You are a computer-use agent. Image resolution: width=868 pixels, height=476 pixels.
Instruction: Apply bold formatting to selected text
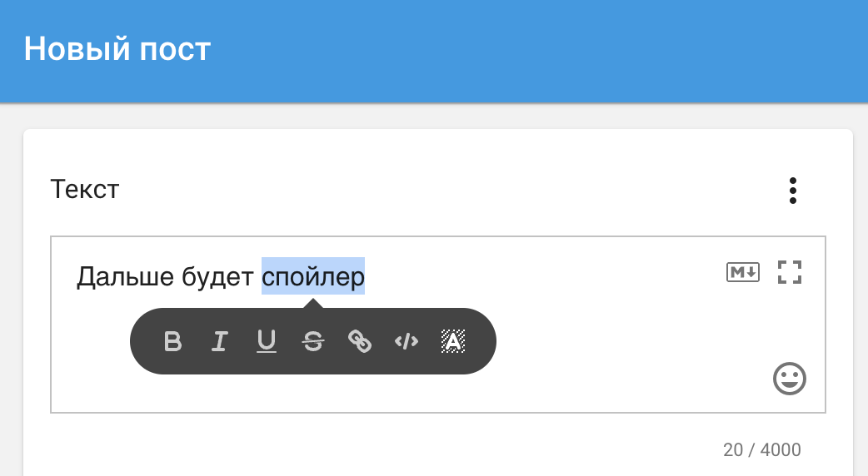(172, 341)
